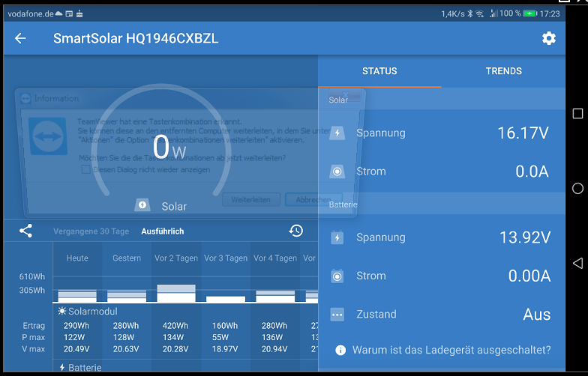588x376 pixels.
Task: Go back with the arrow icon
Action: 20,38
